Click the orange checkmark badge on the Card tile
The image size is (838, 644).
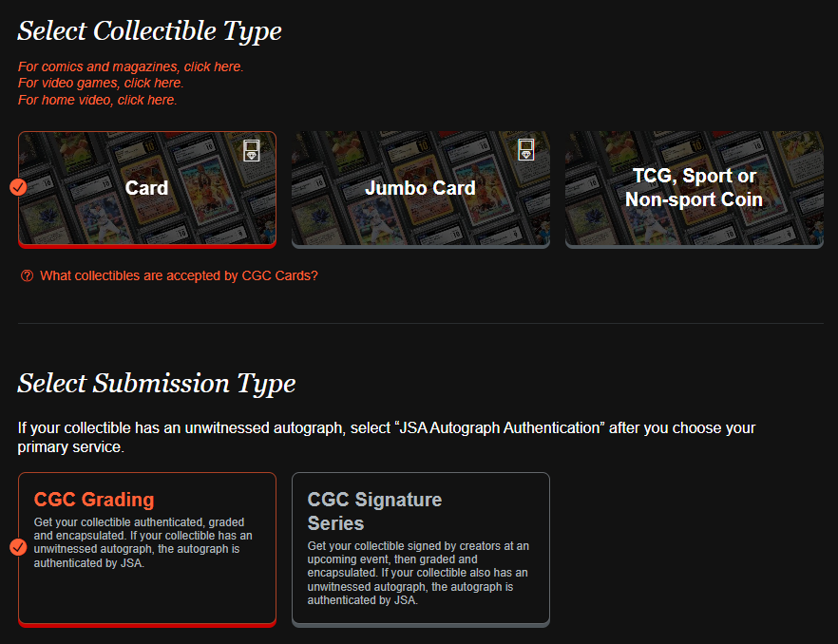pos(17,187)
